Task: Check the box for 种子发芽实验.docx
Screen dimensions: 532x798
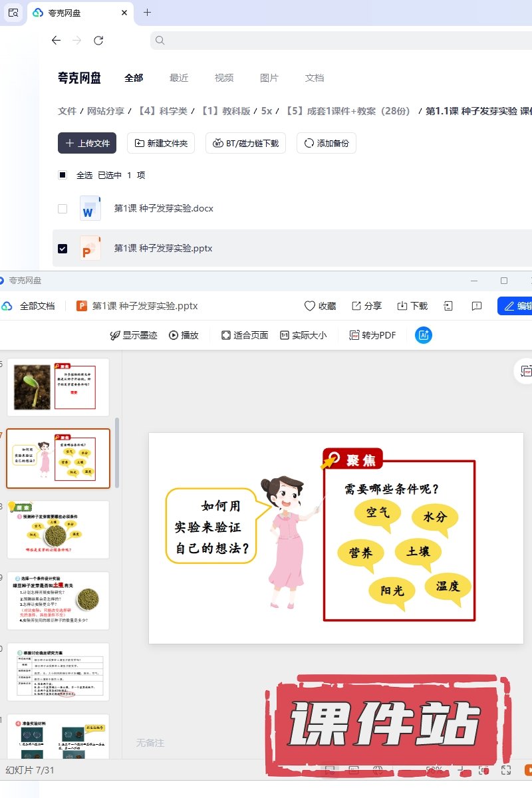Action: (63, 209)
